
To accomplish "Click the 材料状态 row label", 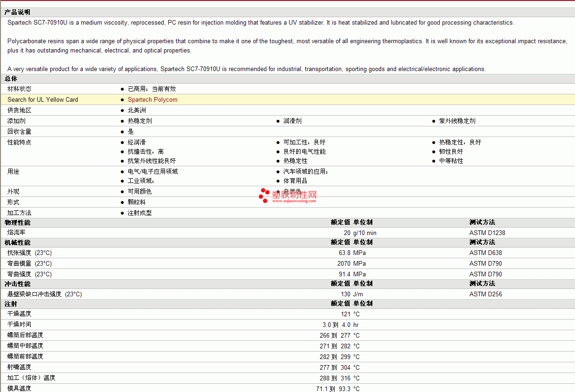I will [20, 89].
